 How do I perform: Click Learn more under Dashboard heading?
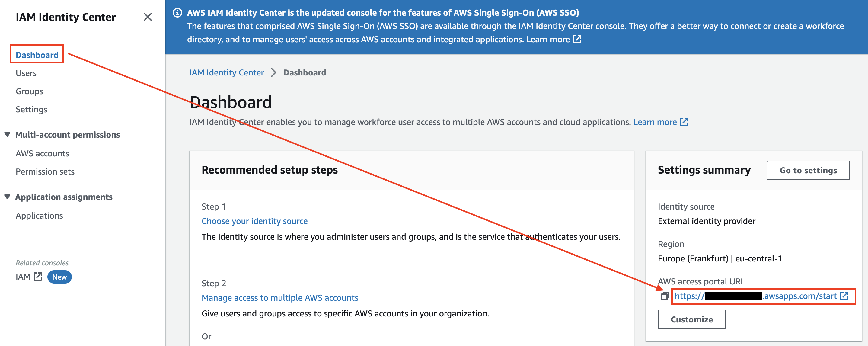coord(655,122)
